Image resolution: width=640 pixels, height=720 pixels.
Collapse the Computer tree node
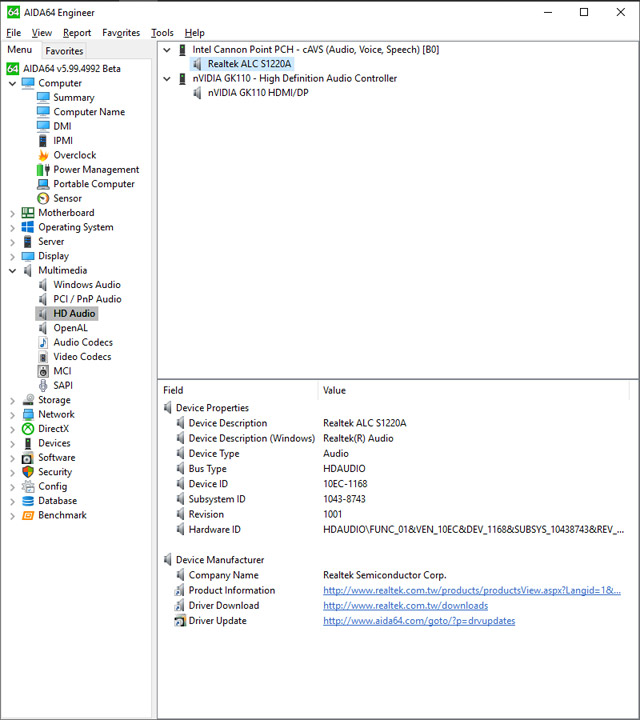[x=12, y=84]
